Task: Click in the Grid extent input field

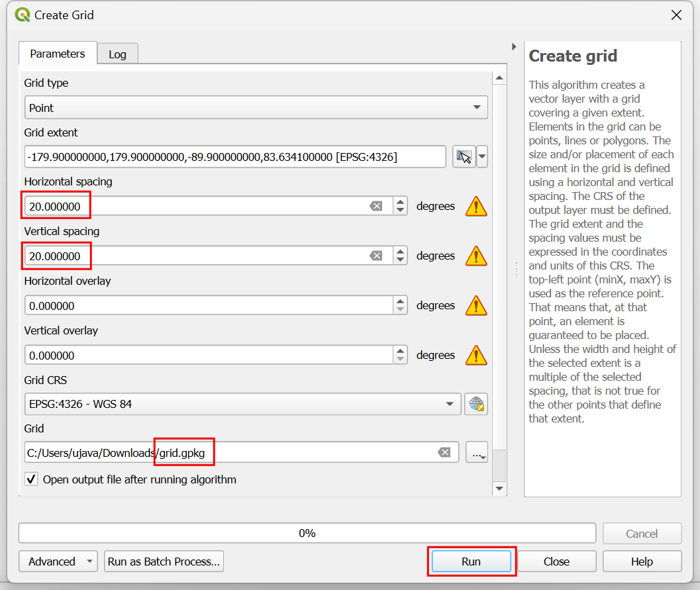Action: pyautogui.click(x=235, y=157)
